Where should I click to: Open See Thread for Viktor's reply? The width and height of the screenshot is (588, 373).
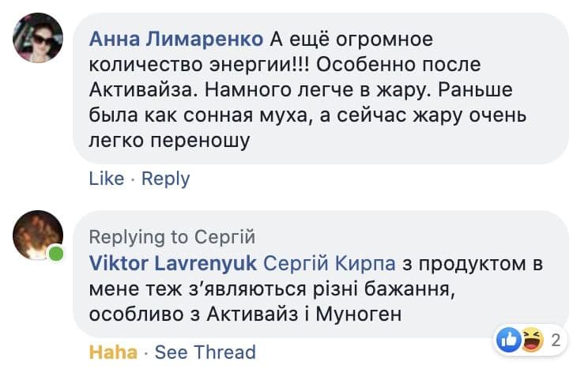(x=205, y=352)
